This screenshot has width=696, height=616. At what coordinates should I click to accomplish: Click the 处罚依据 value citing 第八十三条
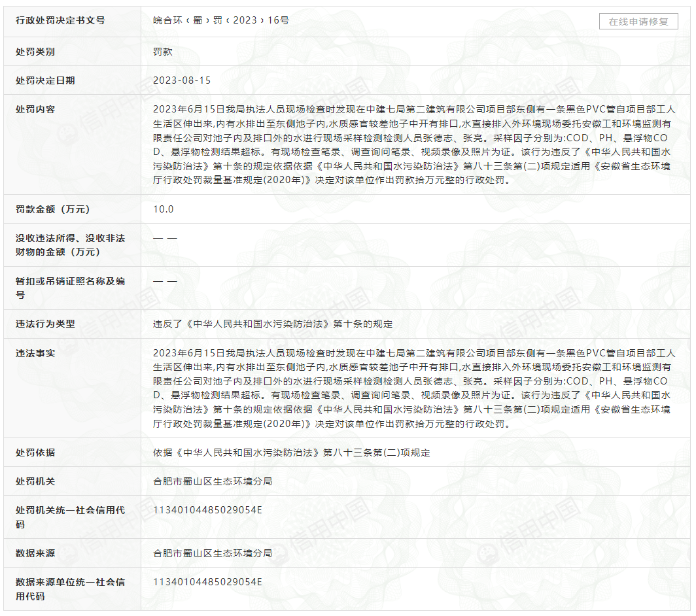point(291,453)
